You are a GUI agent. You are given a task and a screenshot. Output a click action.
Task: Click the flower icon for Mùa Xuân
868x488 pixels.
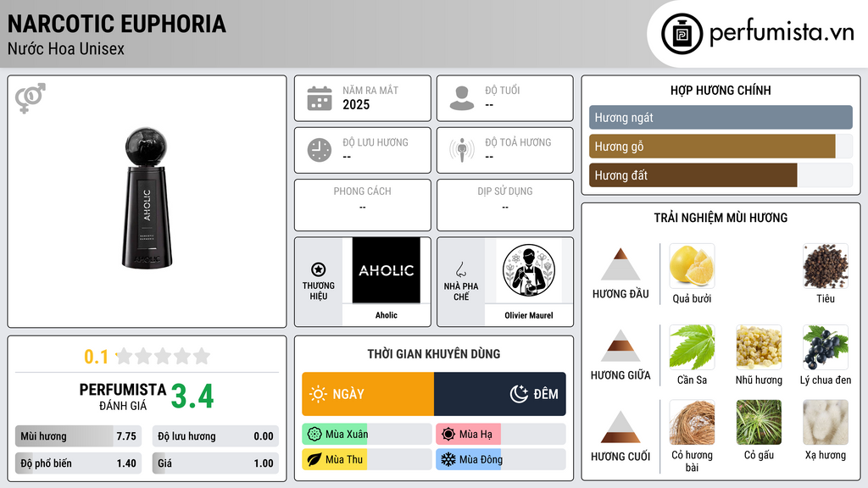click(x=314, y=435)
